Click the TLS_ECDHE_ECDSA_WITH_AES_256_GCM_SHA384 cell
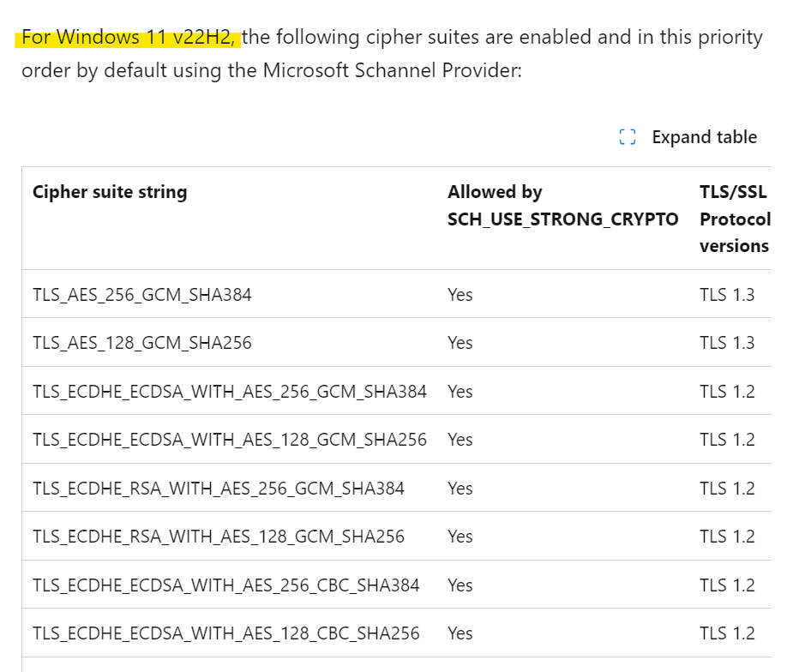The height and width of the screenshot is (672, 799). click(x=230, y=392)
